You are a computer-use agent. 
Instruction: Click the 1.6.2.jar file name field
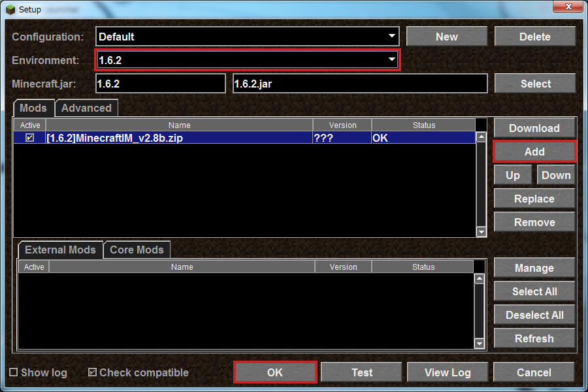click(360, 84)
